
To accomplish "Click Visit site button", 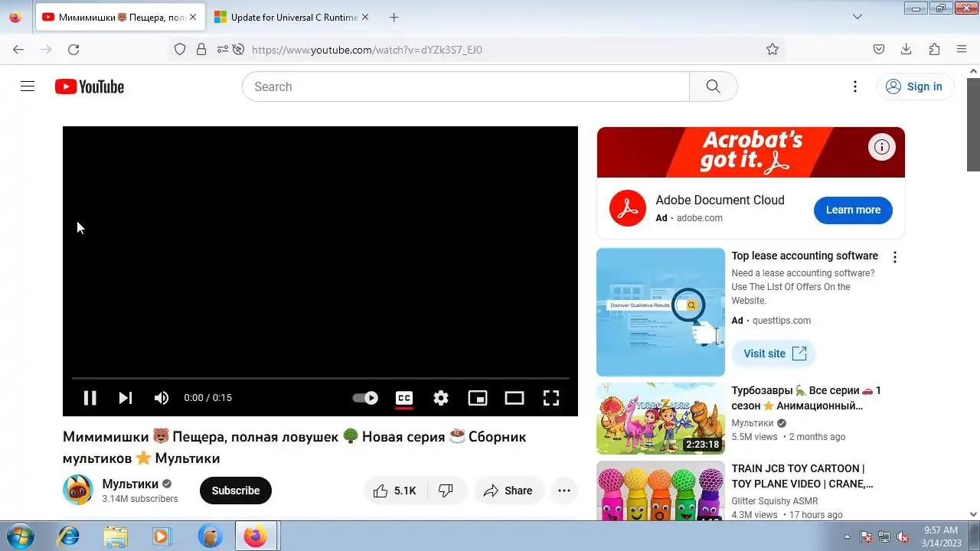I will [774, 354].
